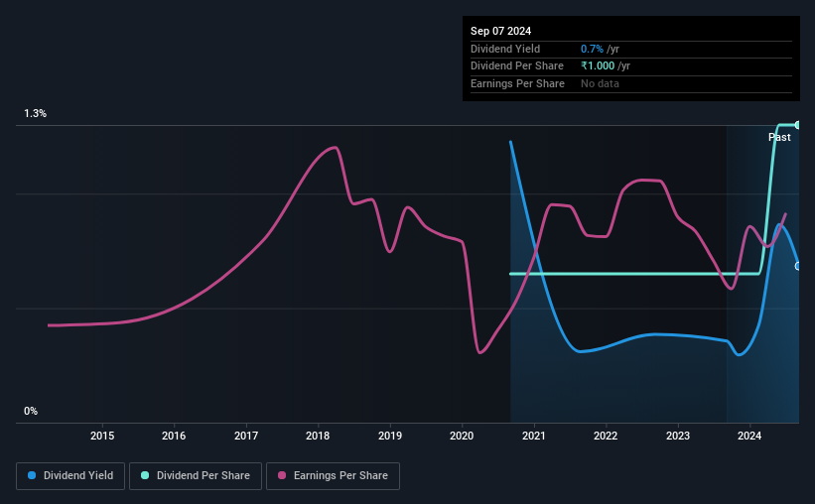Click the "Past" label in the chart

[779, 137]
